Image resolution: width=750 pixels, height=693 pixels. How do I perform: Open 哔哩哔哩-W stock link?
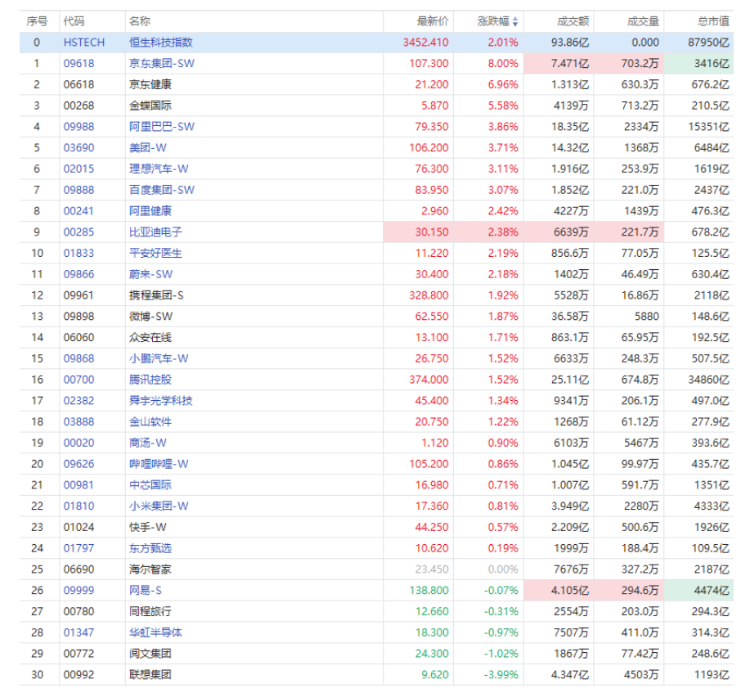click(x=159, y=464)
